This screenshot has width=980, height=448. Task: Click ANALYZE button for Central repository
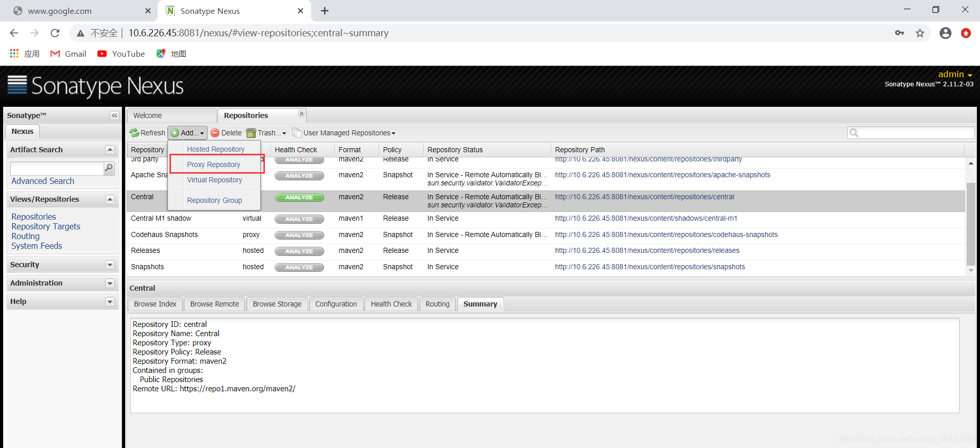click(299, 197)
